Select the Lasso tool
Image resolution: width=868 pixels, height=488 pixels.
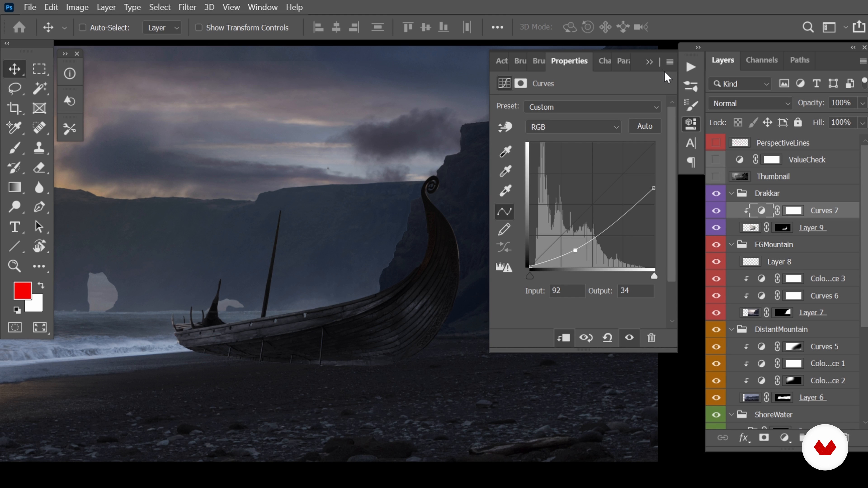14,89
